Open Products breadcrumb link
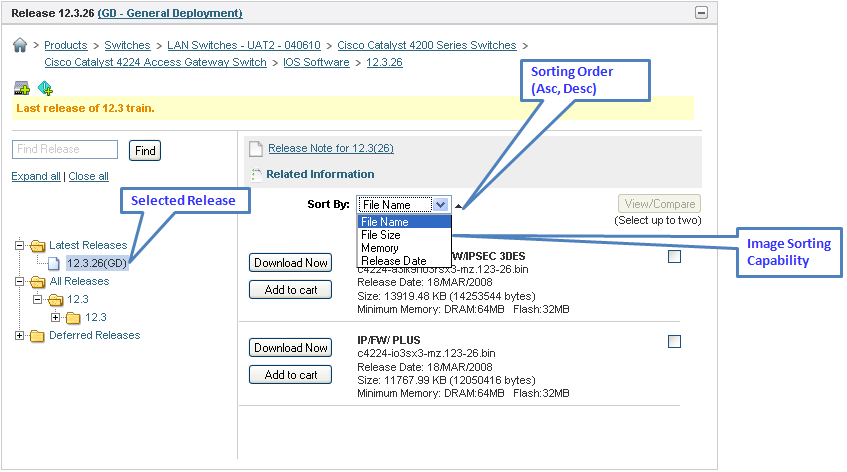The image size is (847, 472). (x=66, y=45)
